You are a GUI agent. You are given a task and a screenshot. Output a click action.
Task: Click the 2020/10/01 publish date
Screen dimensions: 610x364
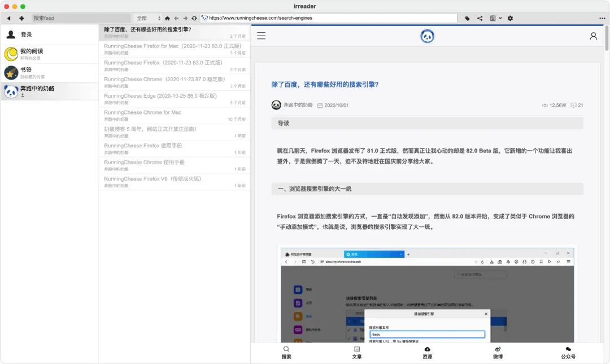333,106
